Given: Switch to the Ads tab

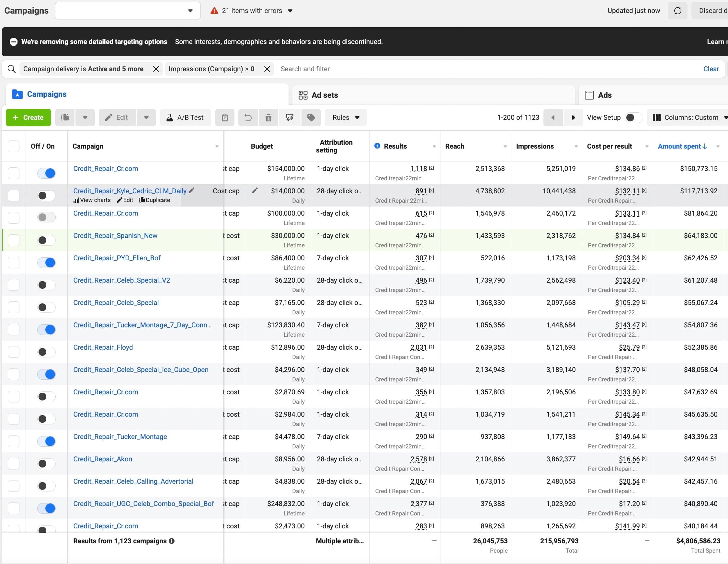Looking at the screenshot, I should 604,95.
